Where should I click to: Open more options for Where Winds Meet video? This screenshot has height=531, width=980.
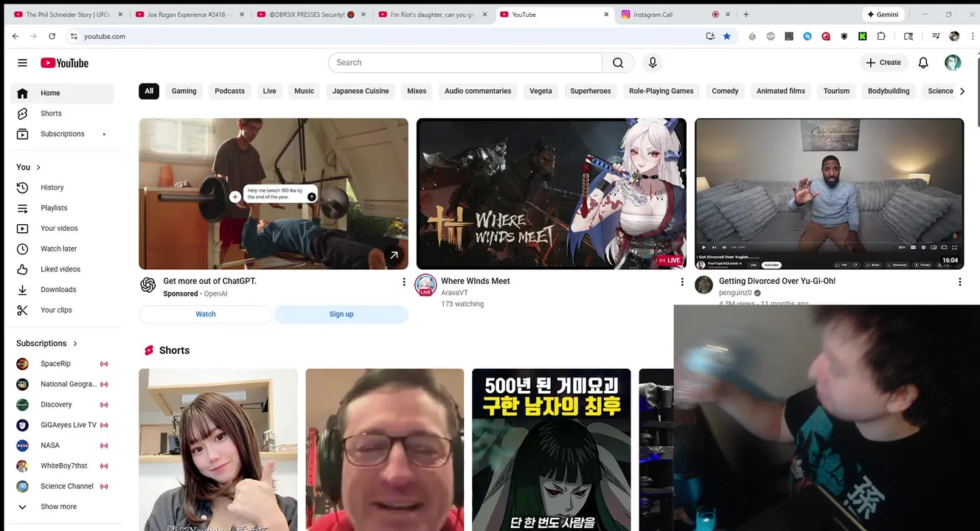[682, 282]
